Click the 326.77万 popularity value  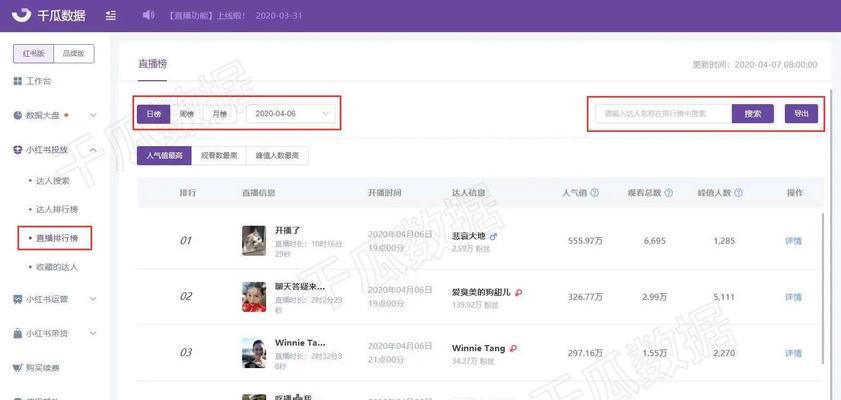coord(585,297)
